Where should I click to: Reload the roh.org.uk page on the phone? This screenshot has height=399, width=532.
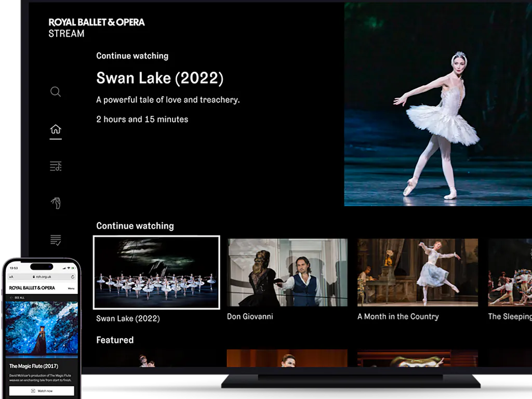[x=73, y=277]
